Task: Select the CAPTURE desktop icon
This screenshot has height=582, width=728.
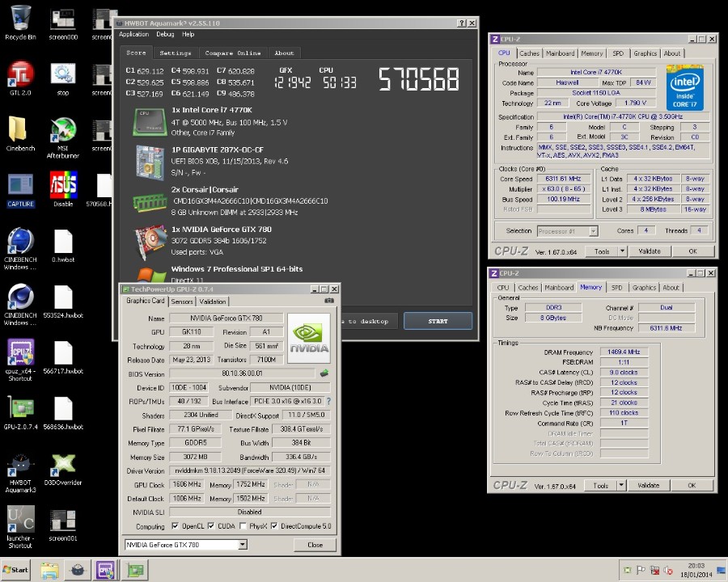Action: 20,190
